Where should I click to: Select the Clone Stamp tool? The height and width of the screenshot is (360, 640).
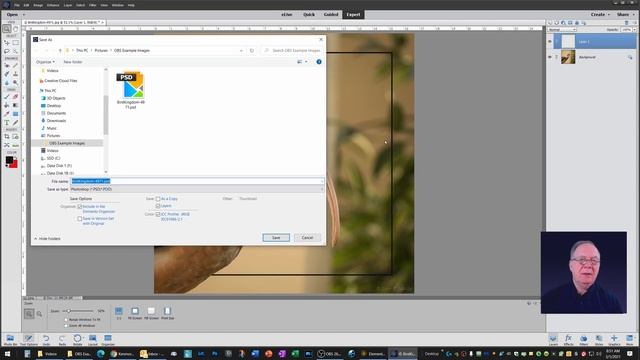[x=16, y=74]
